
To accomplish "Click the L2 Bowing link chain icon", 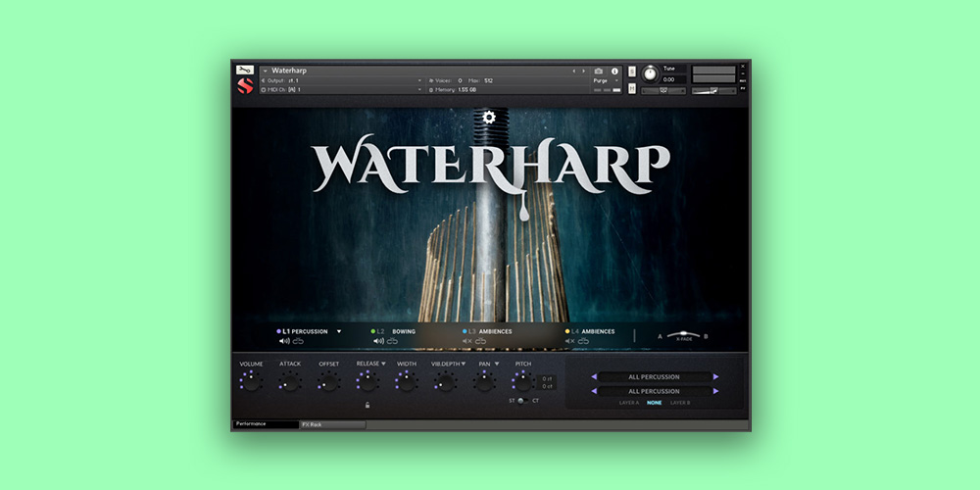I will tap(393, 341).
